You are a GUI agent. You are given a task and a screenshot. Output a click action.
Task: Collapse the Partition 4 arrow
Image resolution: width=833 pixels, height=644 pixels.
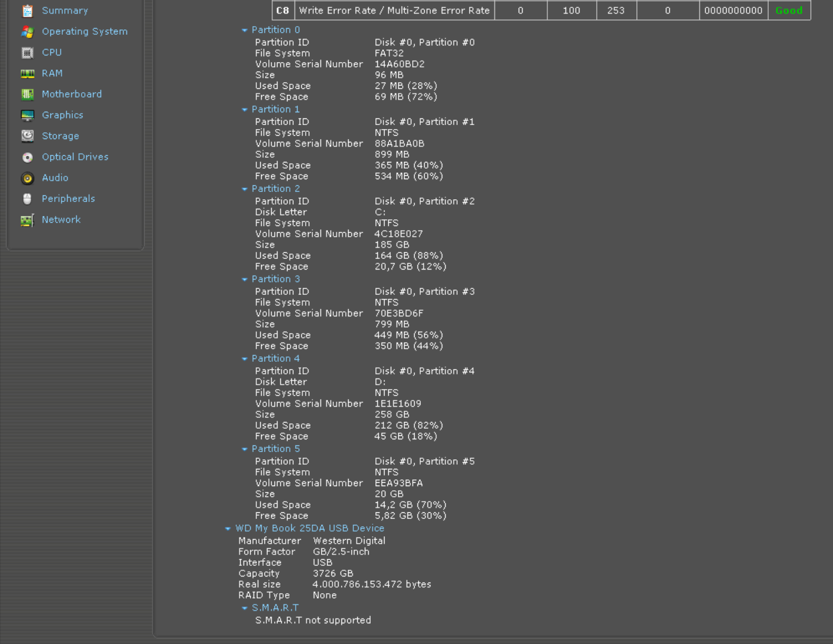pyautogui.click(x=244, y=359)
